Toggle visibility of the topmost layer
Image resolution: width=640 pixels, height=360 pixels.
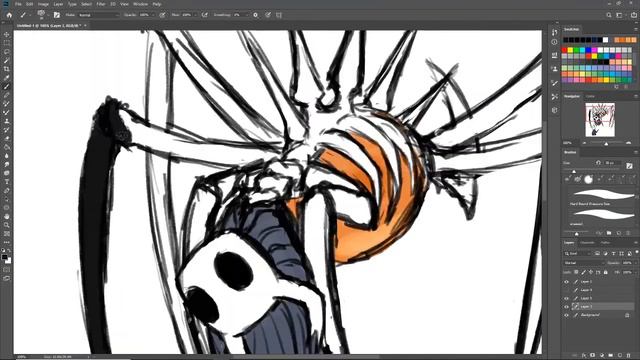click(567, 282)
